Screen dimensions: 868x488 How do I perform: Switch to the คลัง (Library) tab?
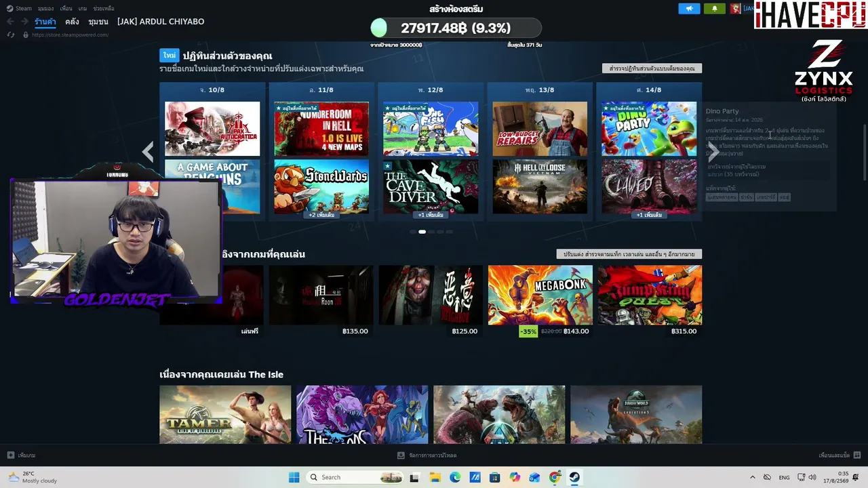point(72,22)
